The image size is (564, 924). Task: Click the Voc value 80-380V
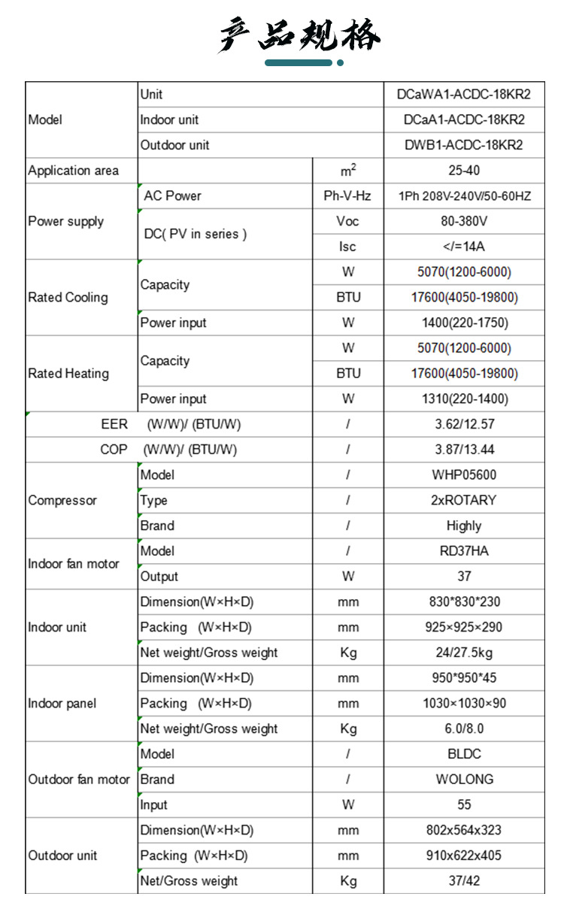(464, 222)
